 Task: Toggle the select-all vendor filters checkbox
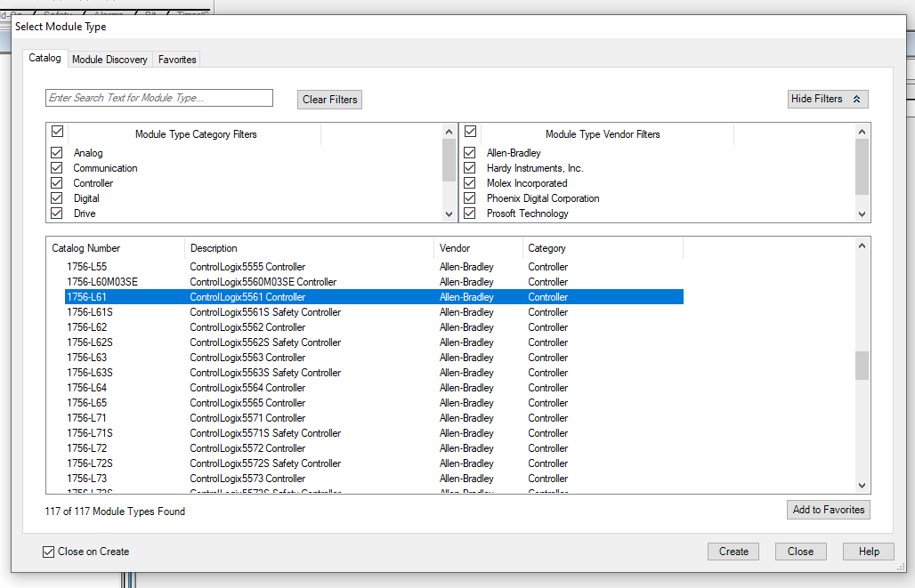[x=470, y=132]
